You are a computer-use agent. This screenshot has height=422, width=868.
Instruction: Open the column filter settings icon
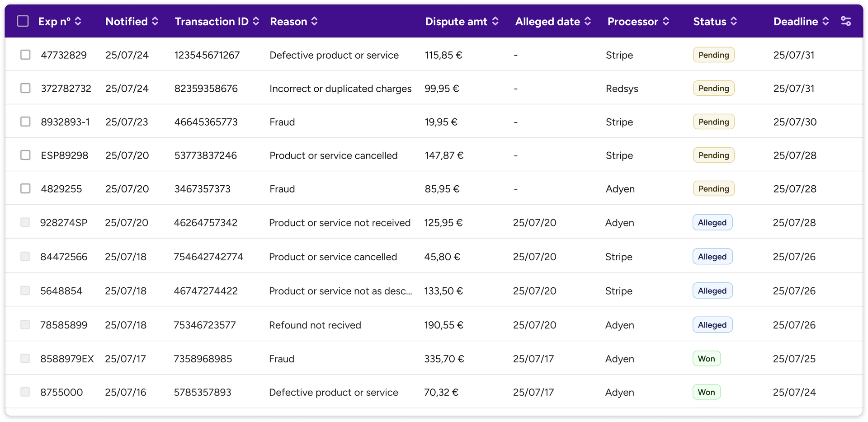tap(845, 21)
